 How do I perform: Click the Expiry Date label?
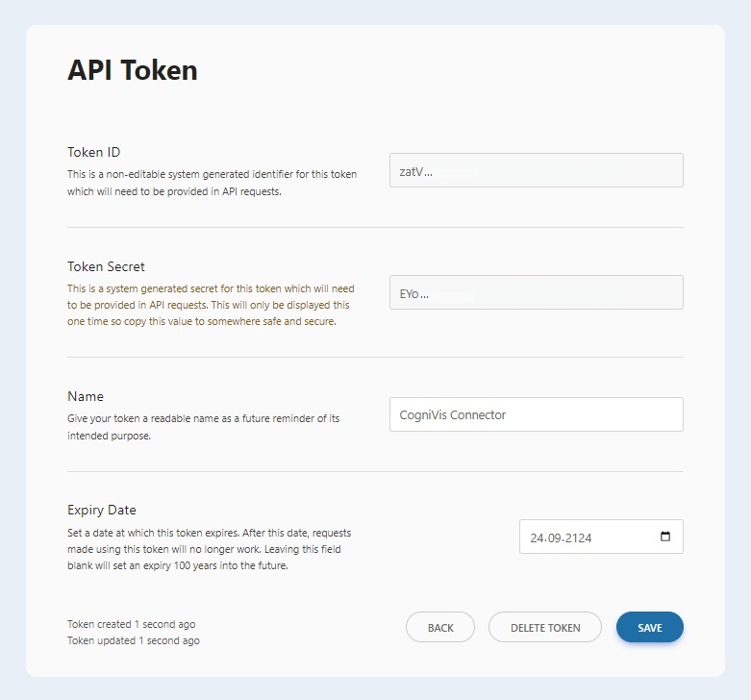[x=102, y=510]
